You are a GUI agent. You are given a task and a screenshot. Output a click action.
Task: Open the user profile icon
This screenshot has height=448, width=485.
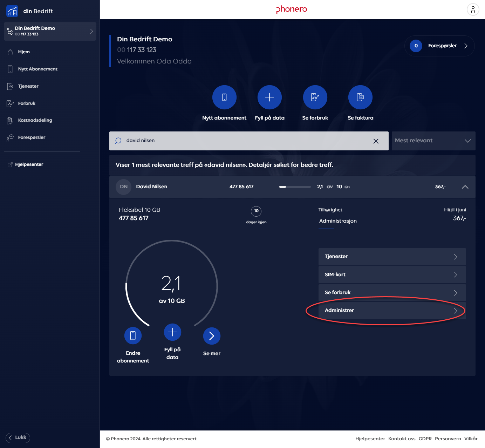point(473,9)
